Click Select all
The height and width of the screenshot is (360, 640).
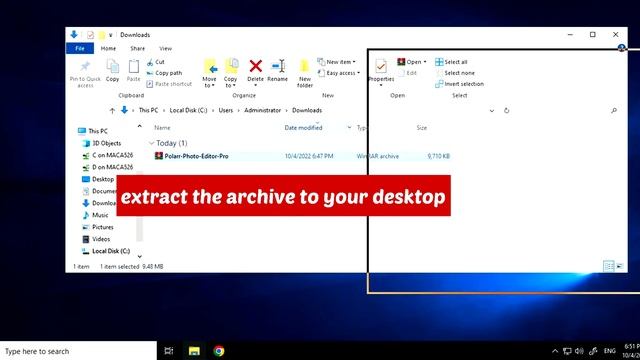451,62
